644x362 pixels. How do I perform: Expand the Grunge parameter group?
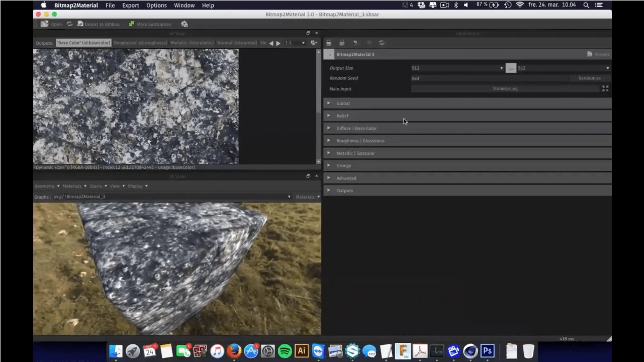point(329,165)
